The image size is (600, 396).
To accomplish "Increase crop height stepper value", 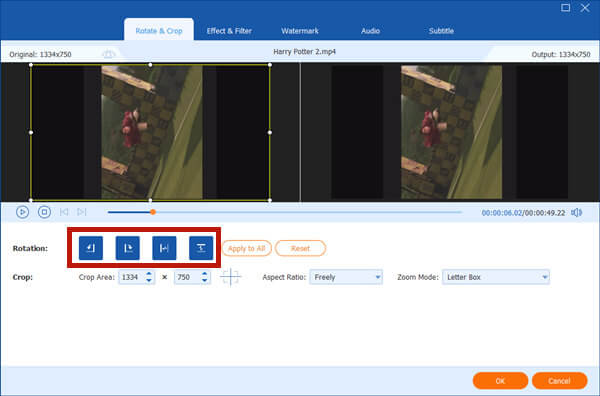I will [204, 274].
